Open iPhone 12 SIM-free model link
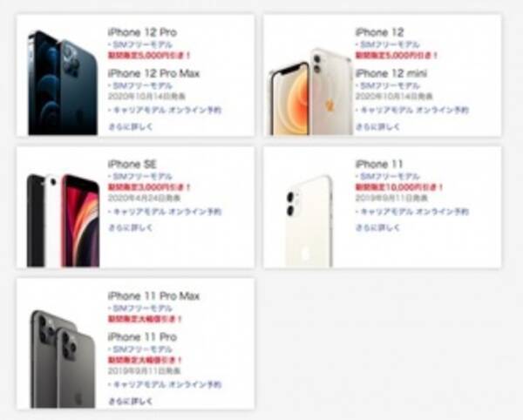Viewport: 523px width, 420px height. click(390, 44)
